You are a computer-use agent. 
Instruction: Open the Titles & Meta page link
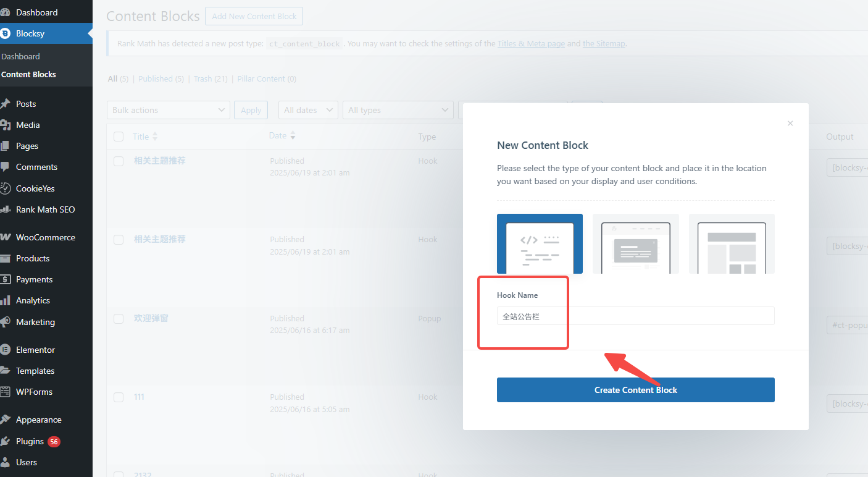tap(531, 43)
